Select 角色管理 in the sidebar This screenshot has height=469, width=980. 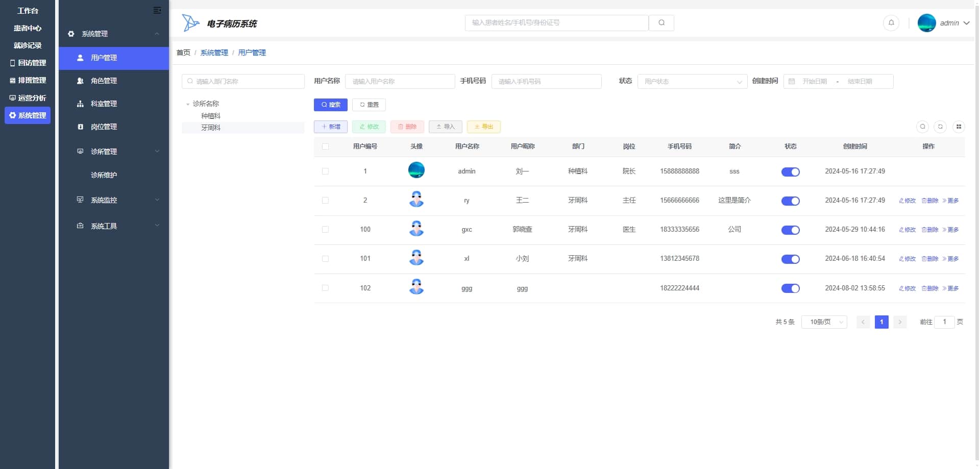(114, 81)
